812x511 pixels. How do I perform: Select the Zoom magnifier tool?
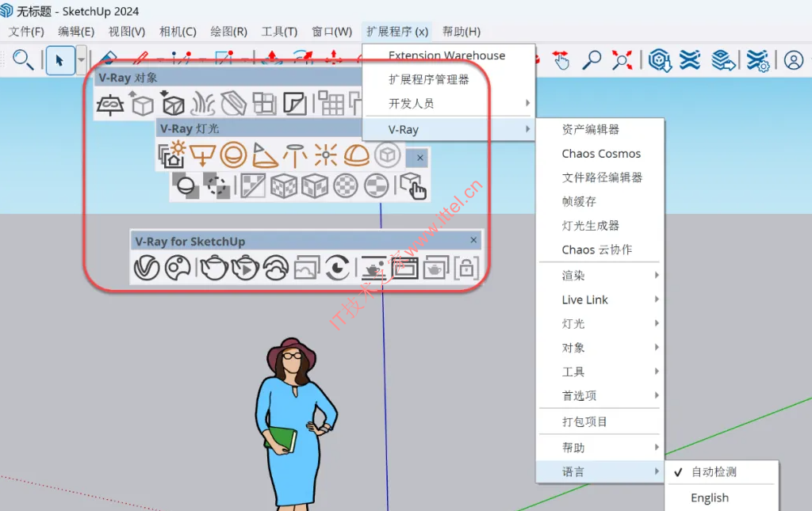click(x=592, y=60)
